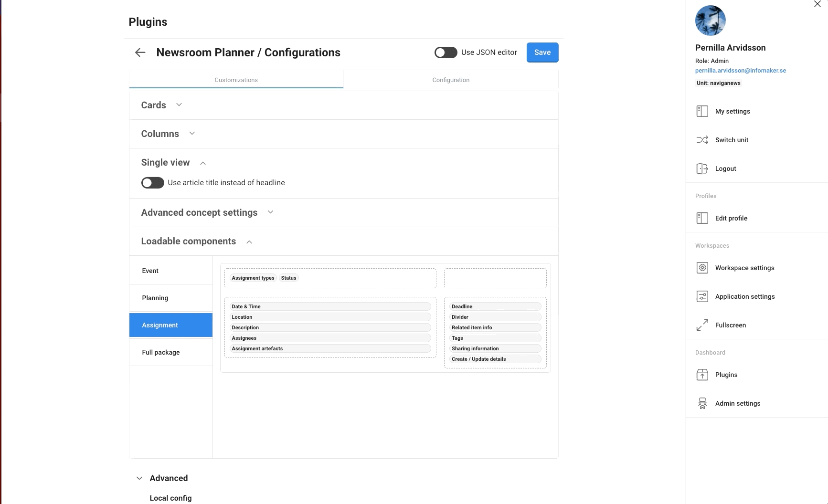Click the Application settings sliders icon
This screenshot has width=828, height=504.
[x=702, y=296]
